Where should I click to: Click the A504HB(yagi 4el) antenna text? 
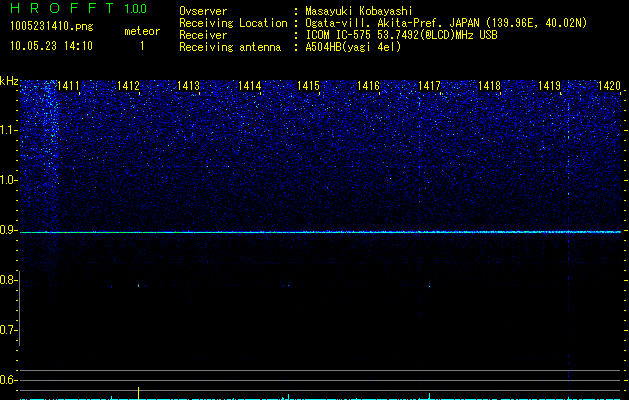coord(353,47)
